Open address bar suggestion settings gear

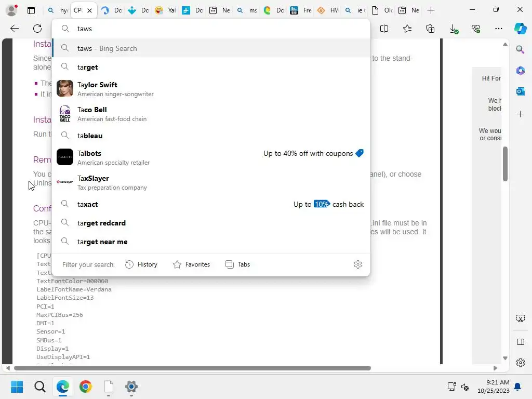tap(357, 264)
